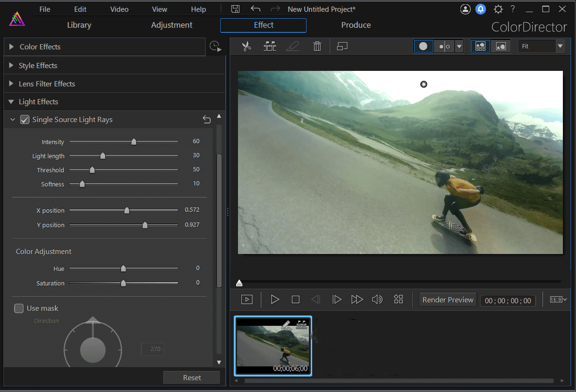Open compare view mode dropdown arrow

point(459,46)
